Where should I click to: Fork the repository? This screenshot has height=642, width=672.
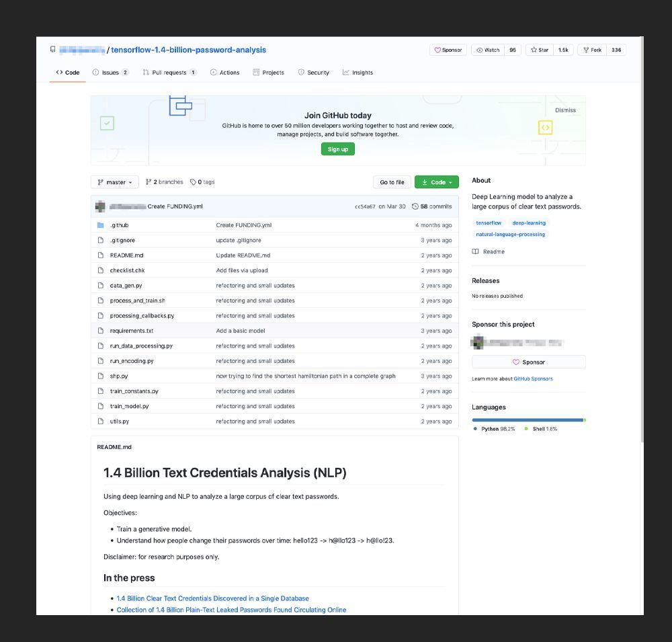(592, 50)
